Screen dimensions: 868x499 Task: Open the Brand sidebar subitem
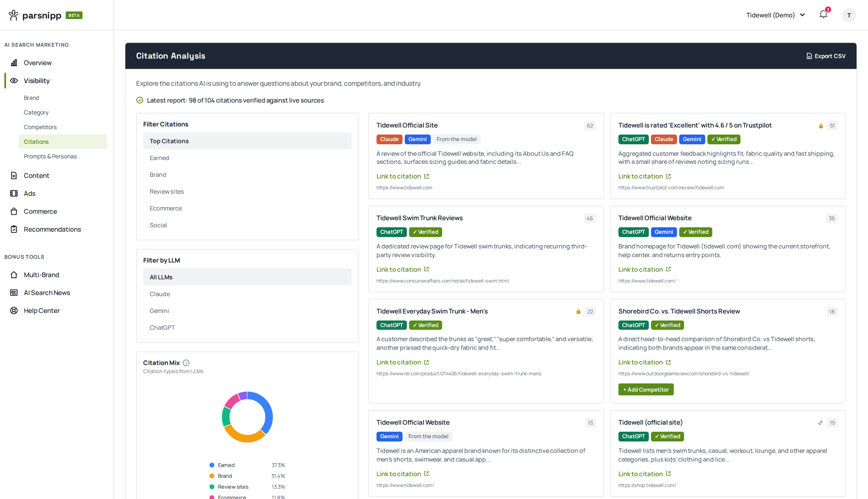click(x=63, y=98)
